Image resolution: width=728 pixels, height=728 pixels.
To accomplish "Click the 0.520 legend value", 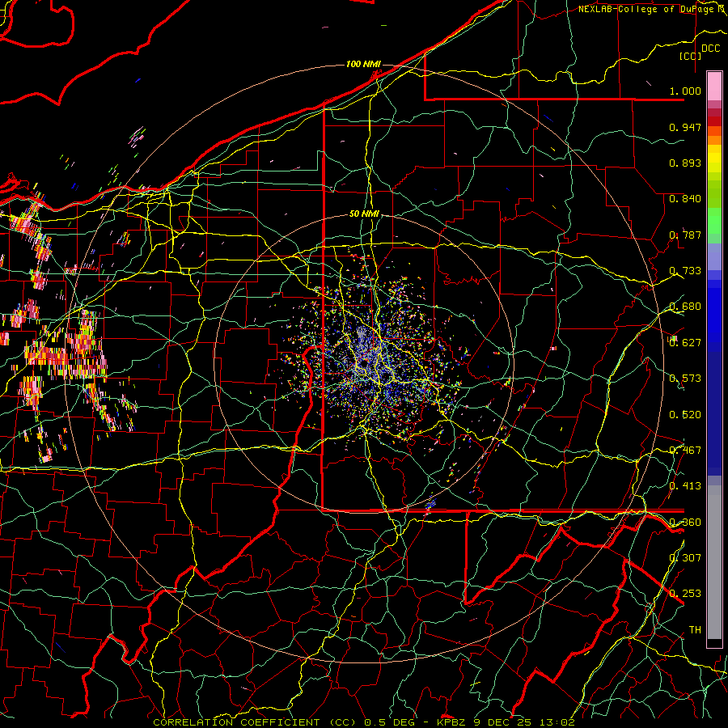I will (685, 415).
